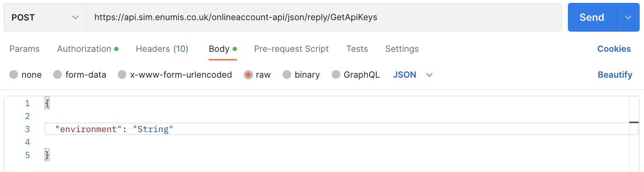Choose the binary body option

[287, 74]
